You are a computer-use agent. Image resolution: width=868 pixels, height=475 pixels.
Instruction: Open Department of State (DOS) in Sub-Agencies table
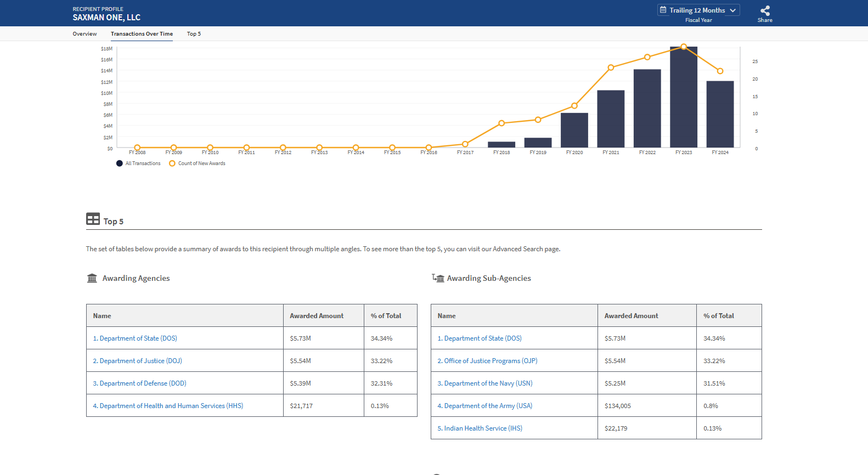pos(480,338)
